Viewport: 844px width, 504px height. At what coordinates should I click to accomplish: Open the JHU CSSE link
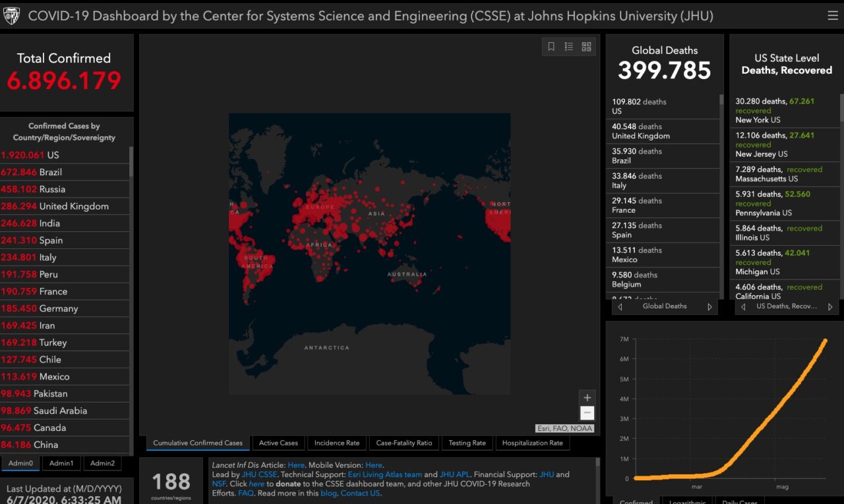point(258,474)
